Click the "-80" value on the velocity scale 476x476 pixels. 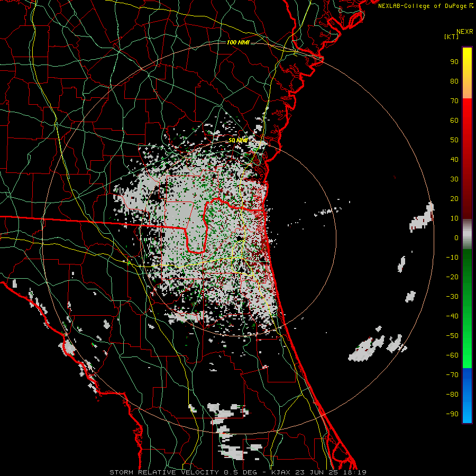pyautogui.click(x=452, y=395)
